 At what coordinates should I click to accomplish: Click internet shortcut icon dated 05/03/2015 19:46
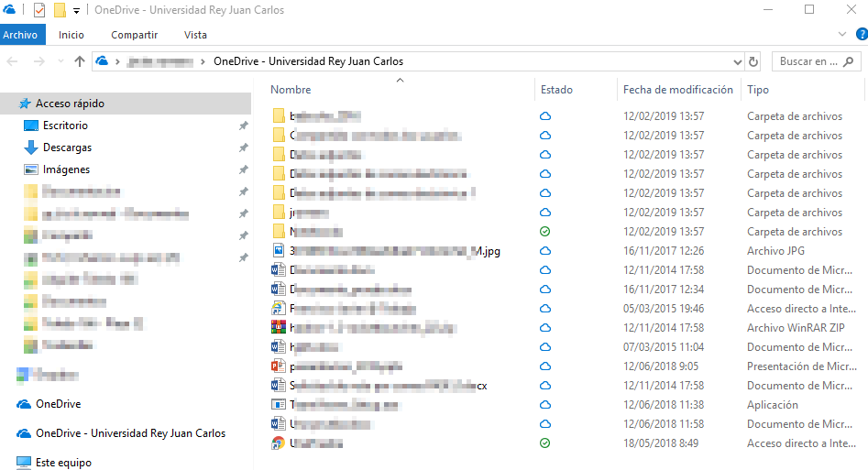279,309
